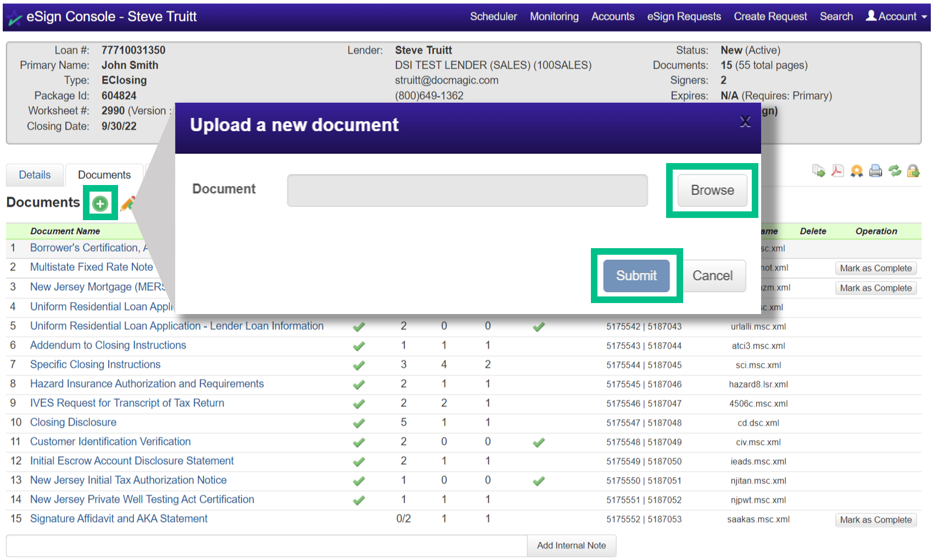
Task: Click first checkmark in New Jersey Private Well row
Action: [x=359, y=500]
